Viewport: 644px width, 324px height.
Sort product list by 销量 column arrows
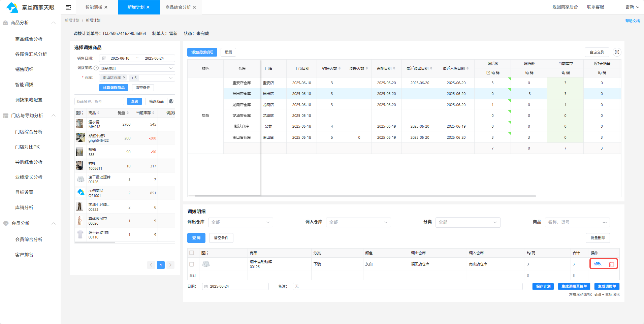(128, 113)
